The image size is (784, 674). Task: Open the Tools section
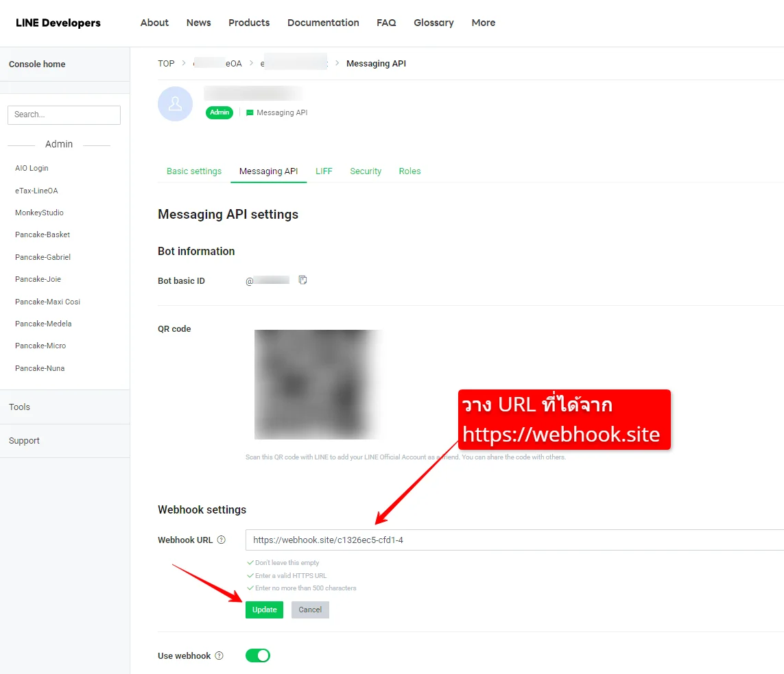pyautogui.click(x=19, y=407)
